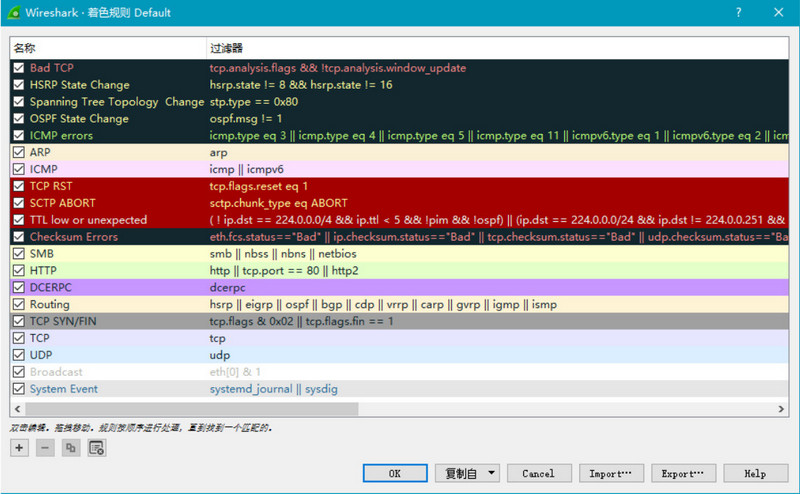800x494 pixels.
Task: Click the filter 'eth[0] & 1'
Action: pos(235,372)
